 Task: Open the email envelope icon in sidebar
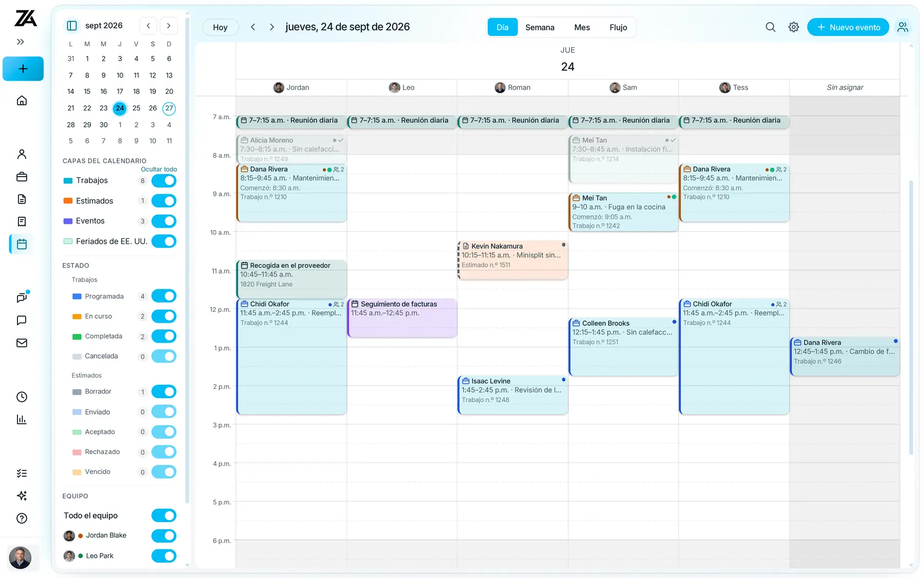click(22, 343)
